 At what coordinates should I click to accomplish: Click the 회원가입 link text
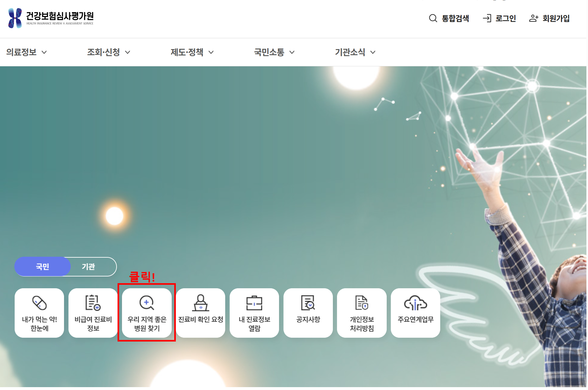(x=556, y=18)
